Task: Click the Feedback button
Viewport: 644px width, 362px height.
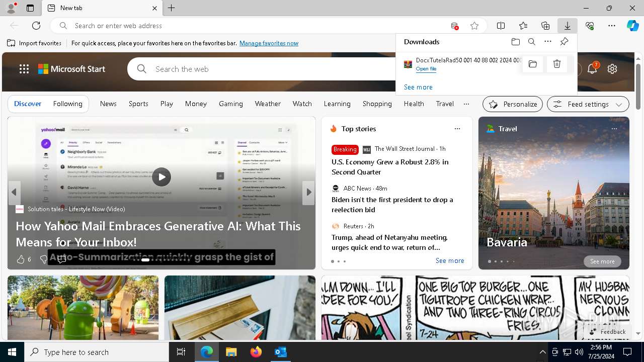Action: point(608,332)
